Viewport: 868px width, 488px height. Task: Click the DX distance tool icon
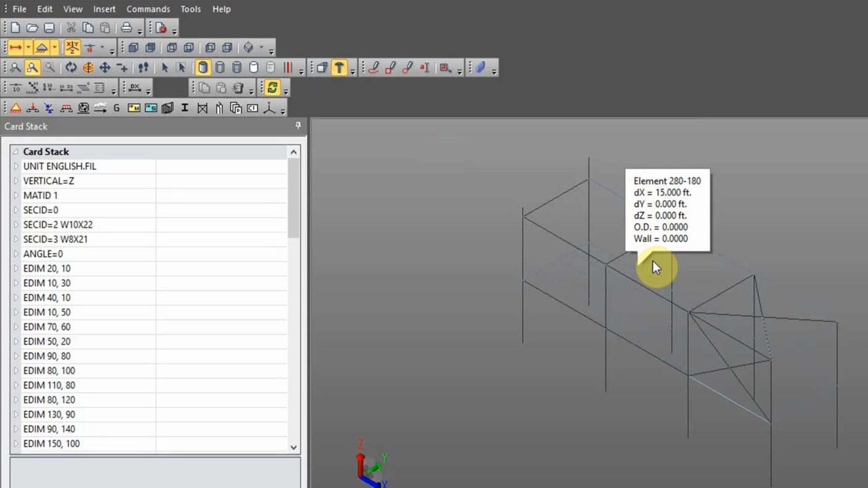tap(134, 88)
